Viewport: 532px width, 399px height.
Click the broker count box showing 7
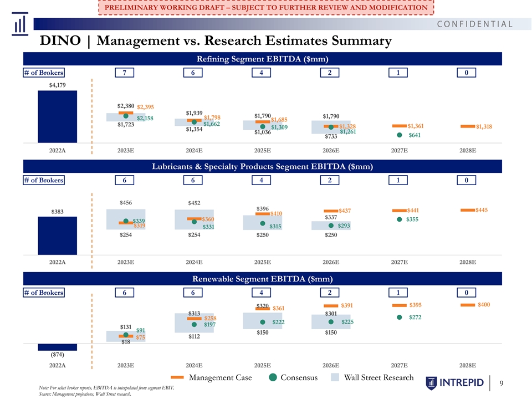click(125, 73)
